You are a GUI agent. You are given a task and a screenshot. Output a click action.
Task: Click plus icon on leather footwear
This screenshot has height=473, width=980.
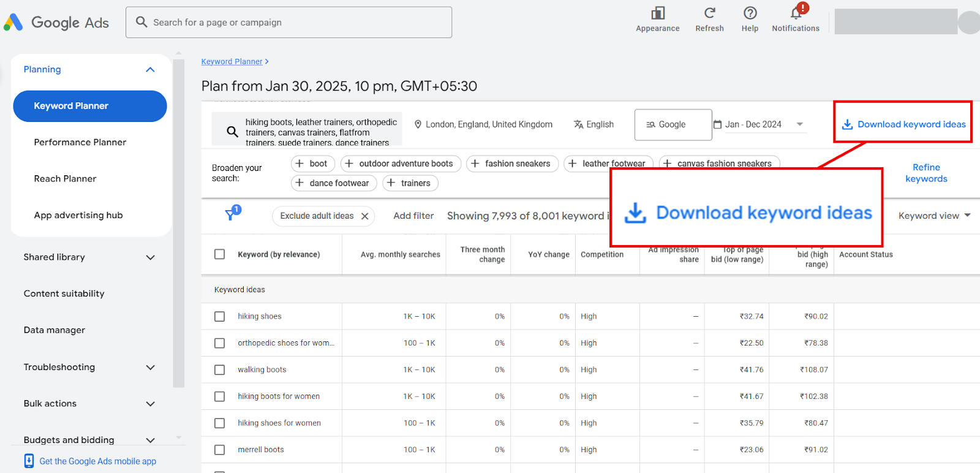point(573,164)
